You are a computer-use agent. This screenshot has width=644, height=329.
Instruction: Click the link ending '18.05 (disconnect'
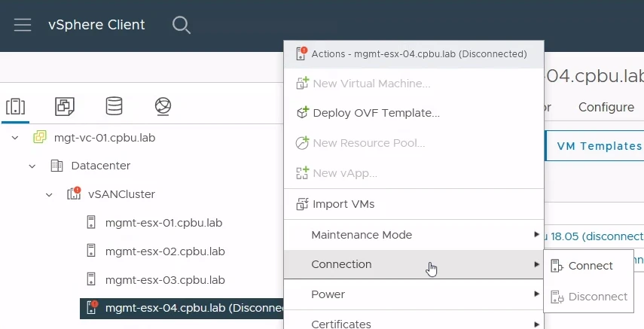(594, 236)
